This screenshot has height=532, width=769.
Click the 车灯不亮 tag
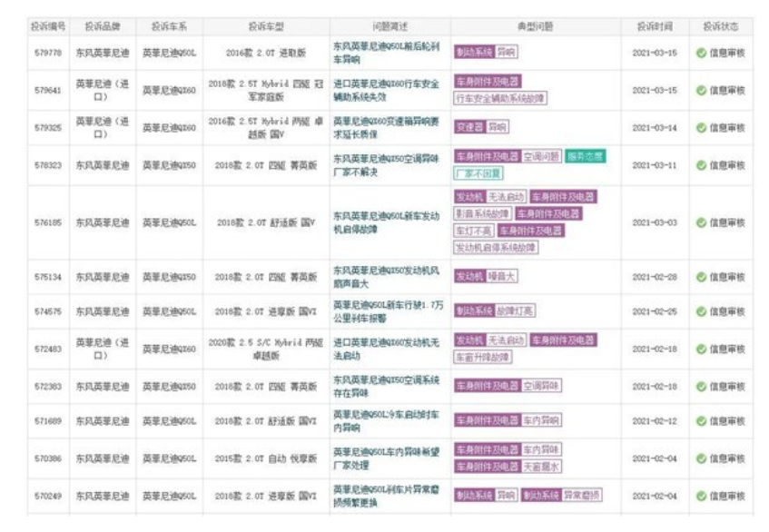point(474,231)
